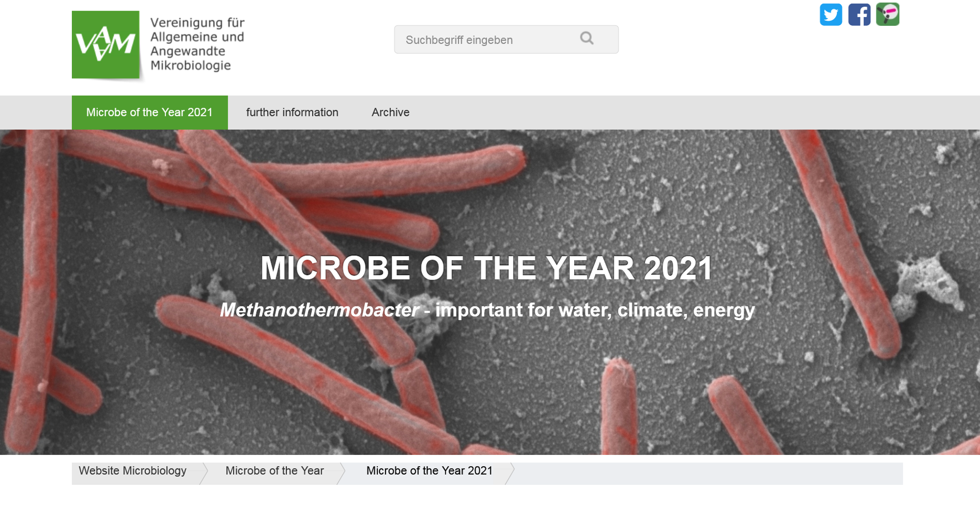Click the green microbe magnifier icon
980x506 pixels.
[887, 14]
